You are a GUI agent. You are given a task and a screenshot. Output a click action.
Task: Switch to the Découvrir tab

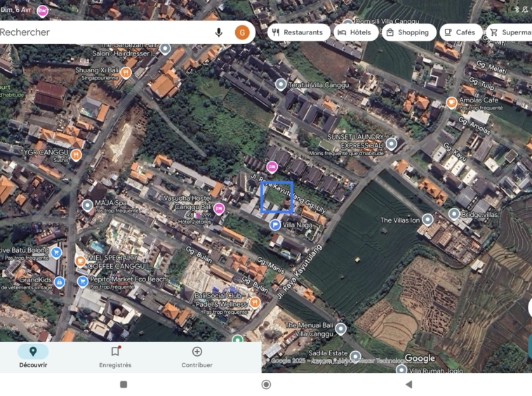pos(33,357)
